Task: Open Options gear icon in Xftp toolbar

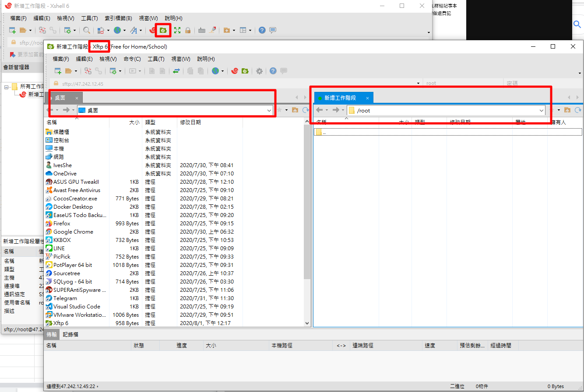Action: (x=259, y=71)
